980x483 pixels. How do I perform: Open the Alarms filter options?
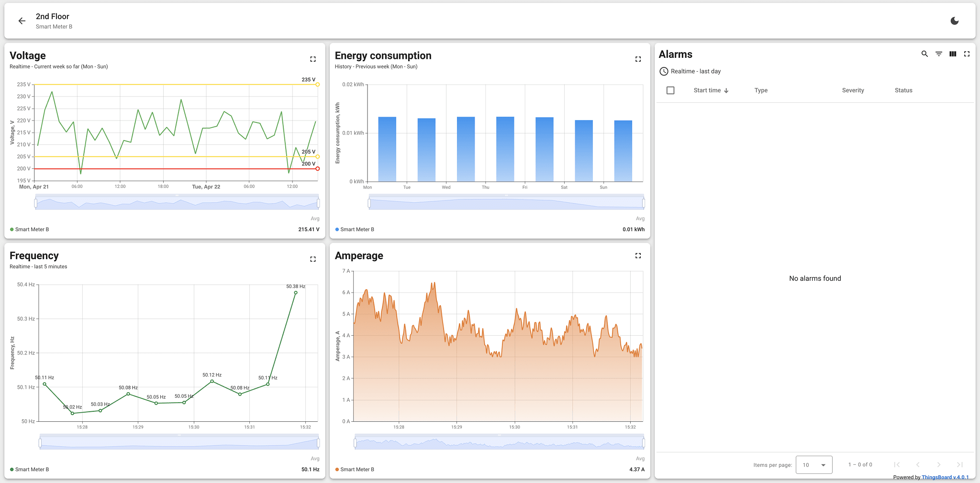pyautogui.click(x=939, y=54)
